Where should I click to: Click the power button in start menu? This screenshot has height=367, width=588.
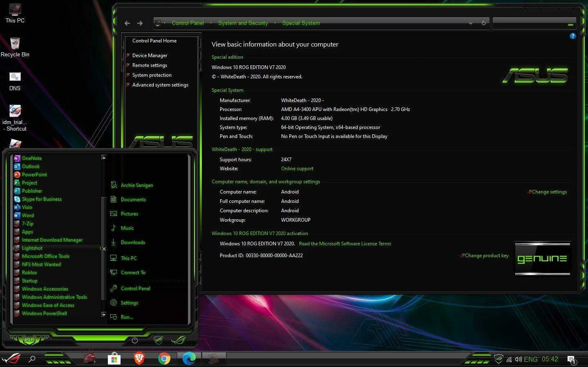coord(135,340)
